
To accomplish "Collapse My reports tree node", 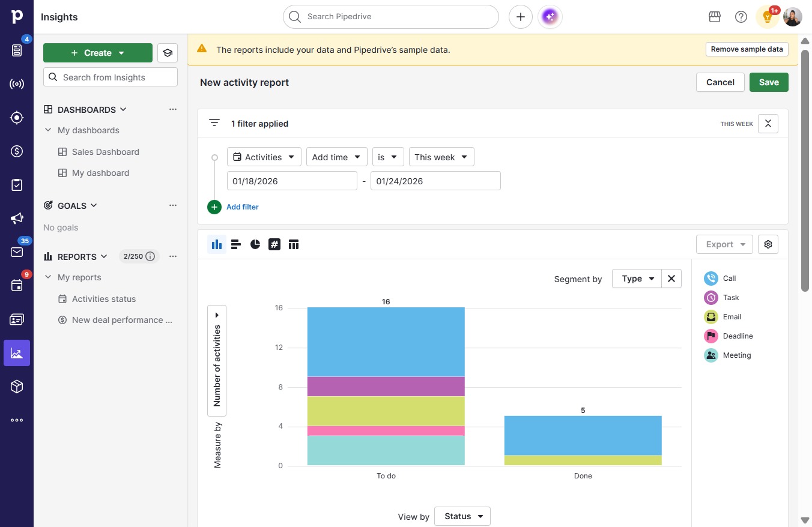I will (x=48, y=277).
